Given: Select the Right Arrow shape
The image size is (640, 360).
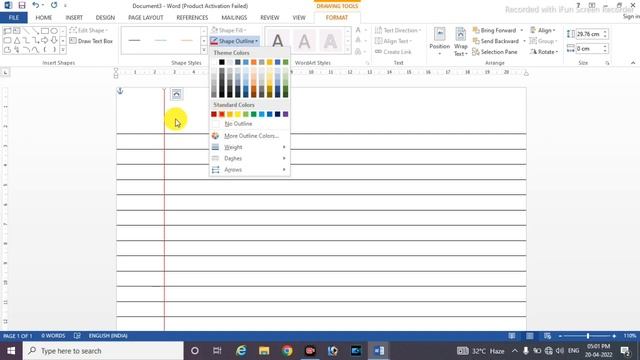Looking at the screenshot, I should point(45,40).
